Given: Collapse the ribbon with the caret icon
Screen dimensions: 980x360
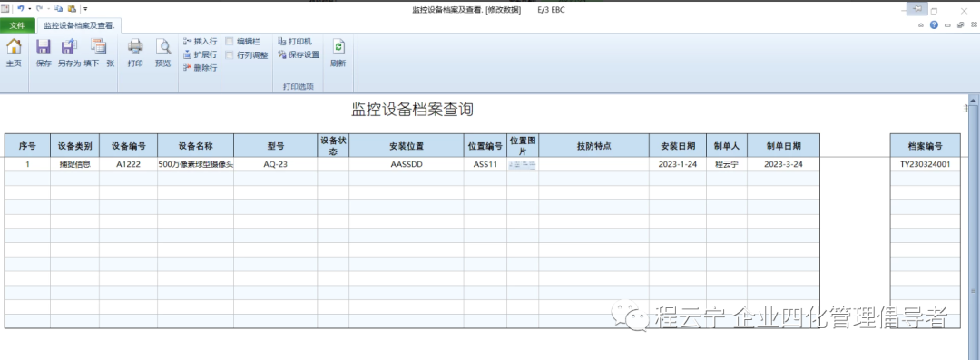Looking at the screenshot, I should (921, 25).
